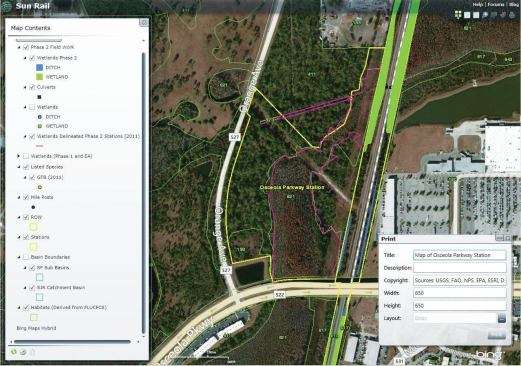Hide the ROW layer via its checkbox
Image resolution: width=521 pixels, height=366 pixels.
point(26,217)
